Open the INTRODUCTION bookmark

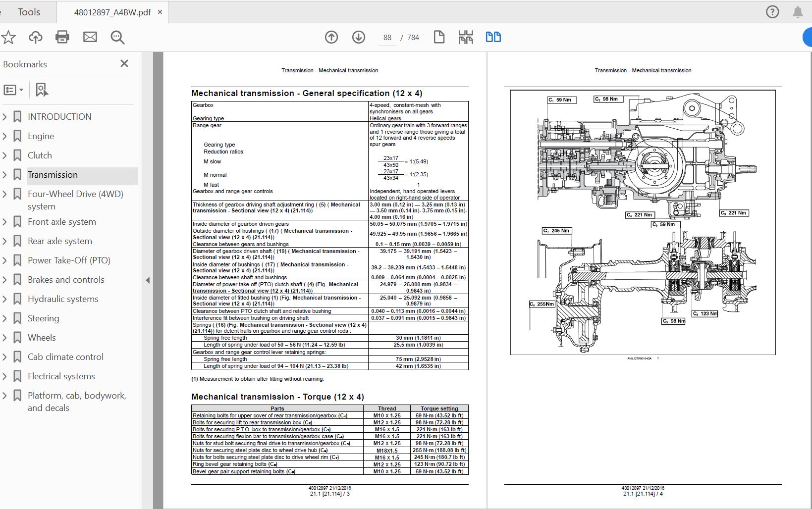click(x=59, y=117)
